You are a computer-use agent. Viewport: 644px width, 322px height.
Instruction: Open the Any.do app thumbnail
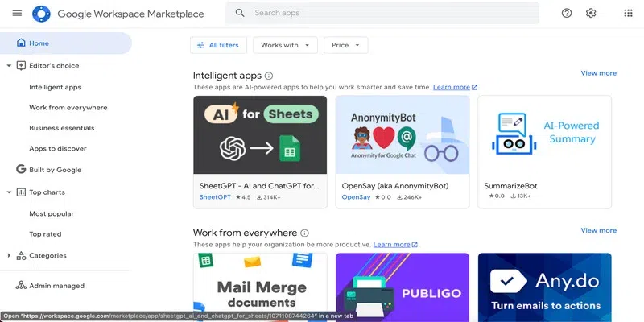pos(545,287)
